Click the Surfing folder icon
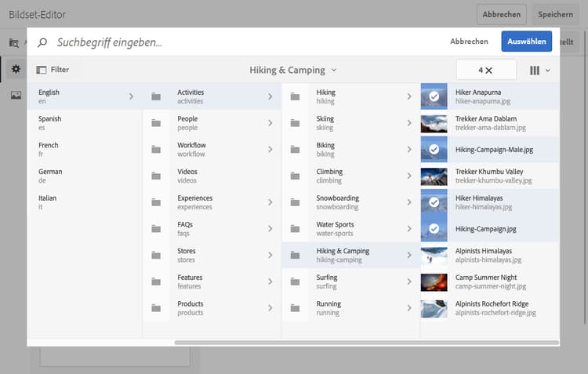The width and height of the screenshot is (588, 374). (x=295, y=281)
